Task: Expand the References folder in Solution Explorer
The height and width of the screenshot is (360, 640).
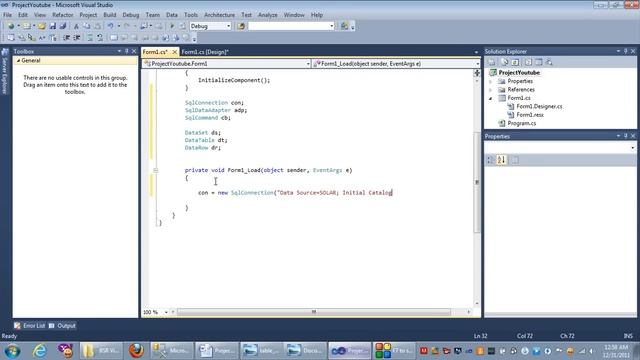Action: point(491,90)
